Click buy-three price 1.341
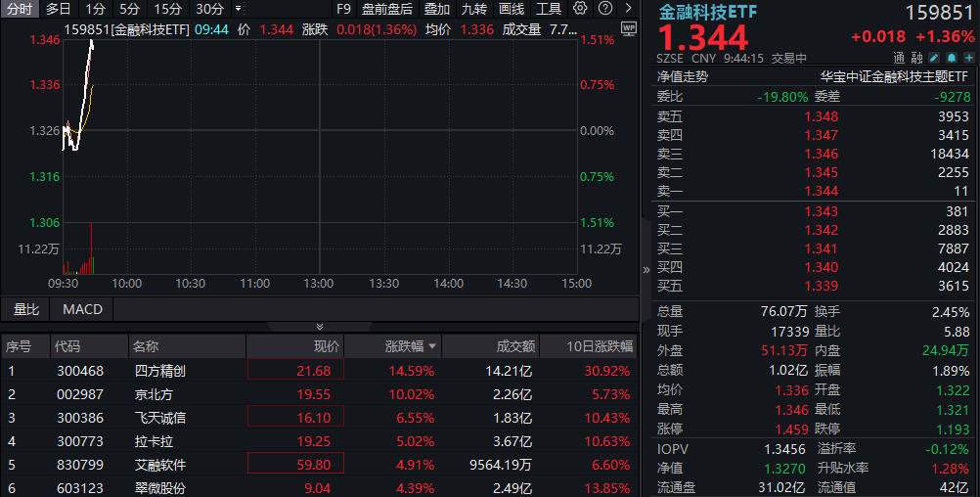Screen dimensions: 980x497 pyautogui.click(x=821, y=248)
